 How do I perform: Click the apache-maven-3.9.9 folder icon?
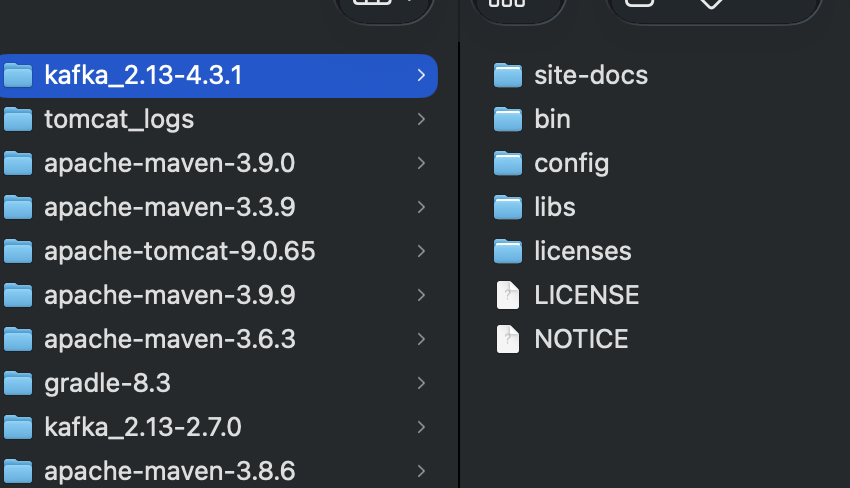[x=18, y=295]
